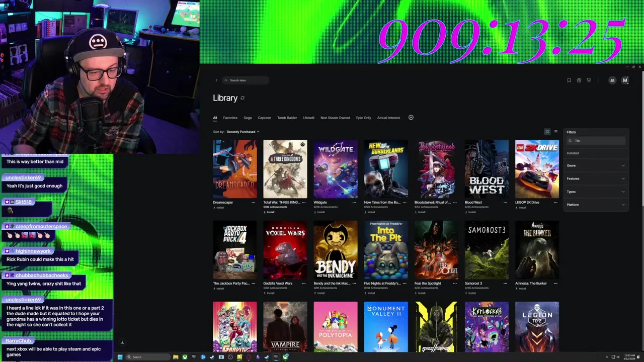Open the shopping cart icon

589,80
